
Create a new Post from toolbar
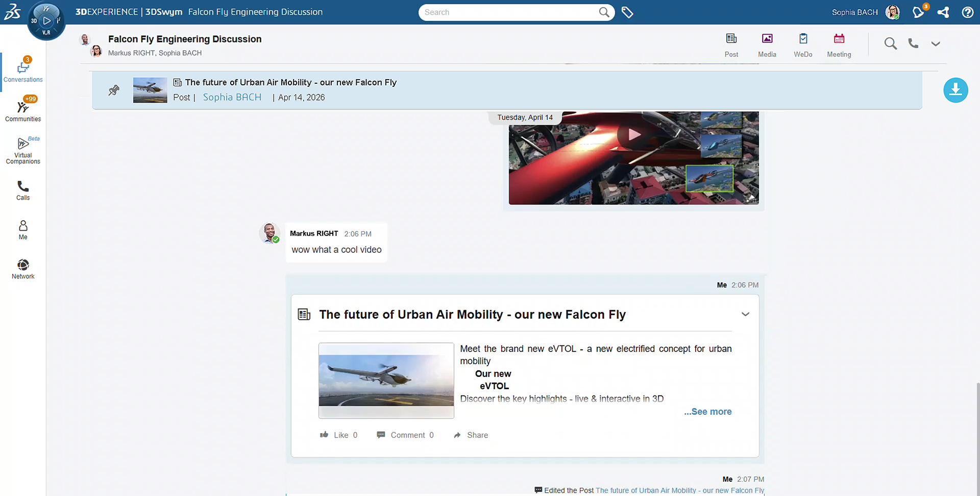731,45
